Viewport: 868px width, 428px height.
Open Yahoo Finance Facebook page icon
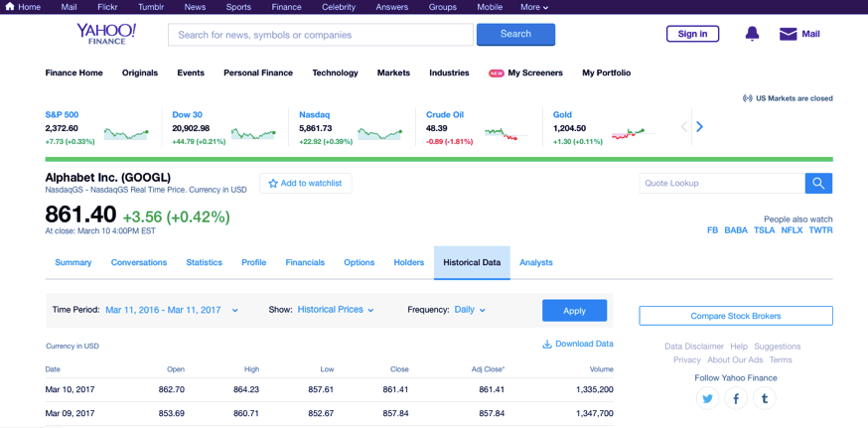click(x=736, y=398)
